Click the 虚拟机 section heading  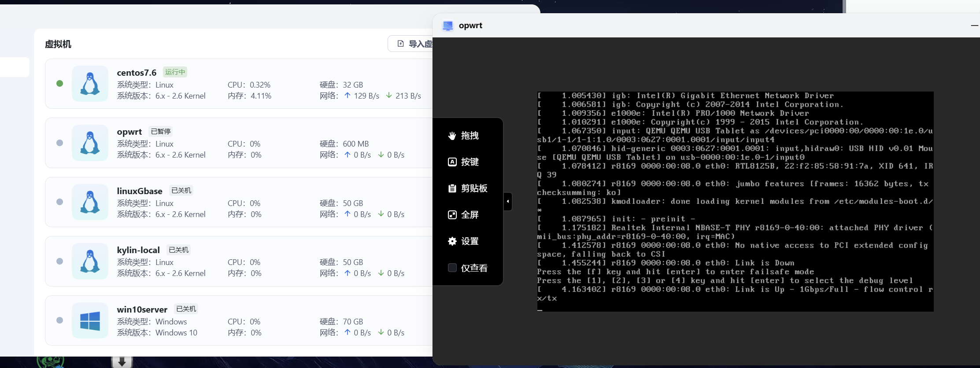point(58,44)
